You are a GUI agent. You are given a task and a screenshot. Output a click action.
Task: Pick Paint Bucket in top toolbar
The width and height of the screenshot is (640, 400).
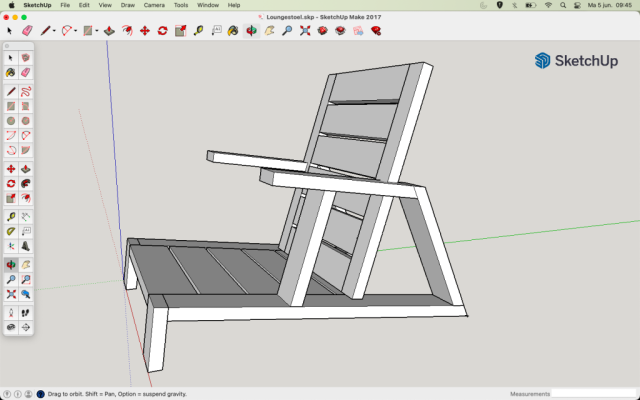(233, 31)
